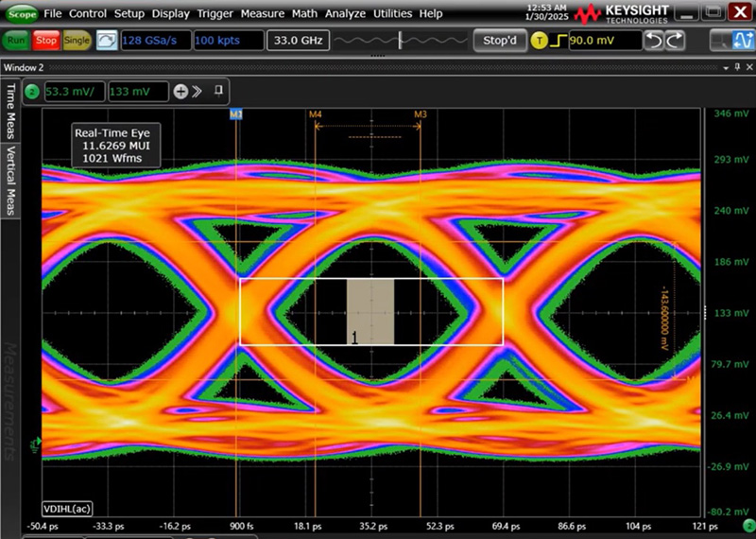The width and height of the screenshot is (756, 539).
Task: Edit the 53.3 mV/ vertical scale field
Action: point(75,91)
